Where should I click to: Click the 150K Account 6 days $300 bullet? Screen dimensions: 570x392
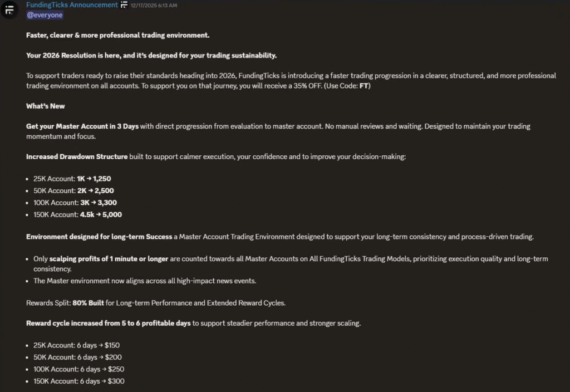point(78,381)
